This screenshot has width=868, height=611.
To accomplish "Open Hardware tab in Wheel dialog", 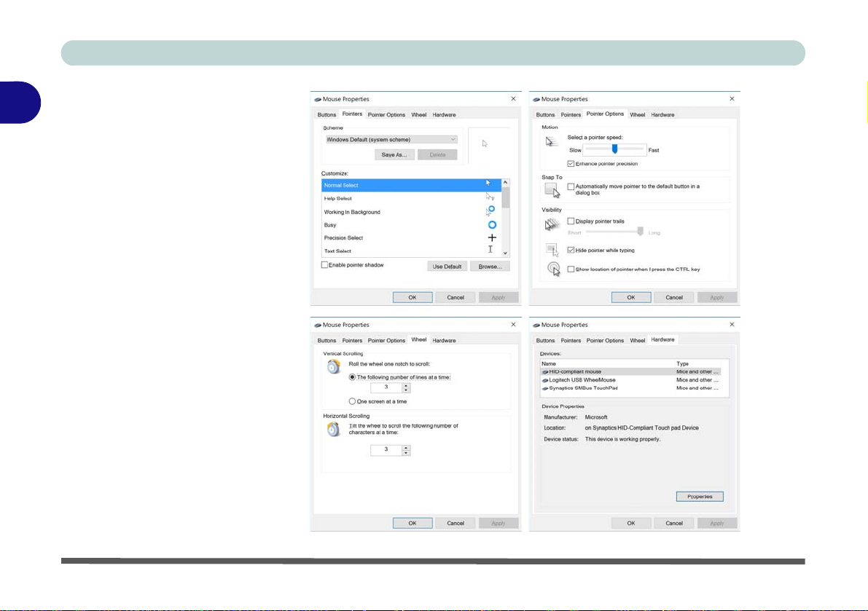I will (x=444, y=341).
